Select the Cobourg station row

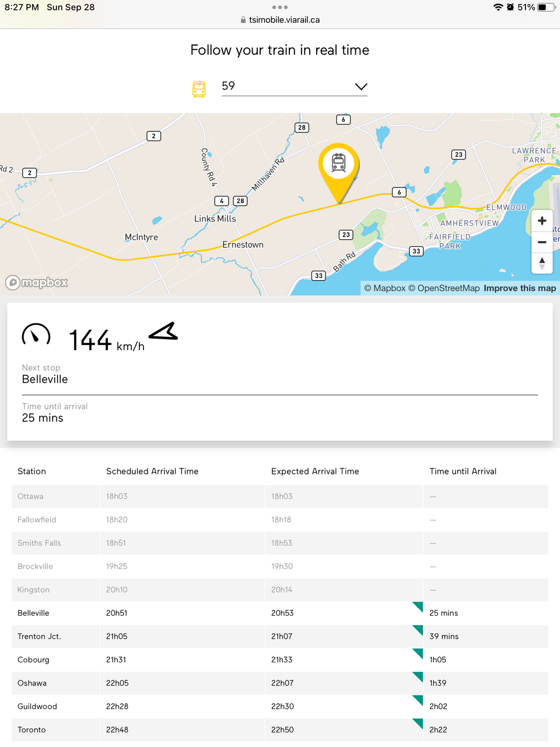coord(280,659)
